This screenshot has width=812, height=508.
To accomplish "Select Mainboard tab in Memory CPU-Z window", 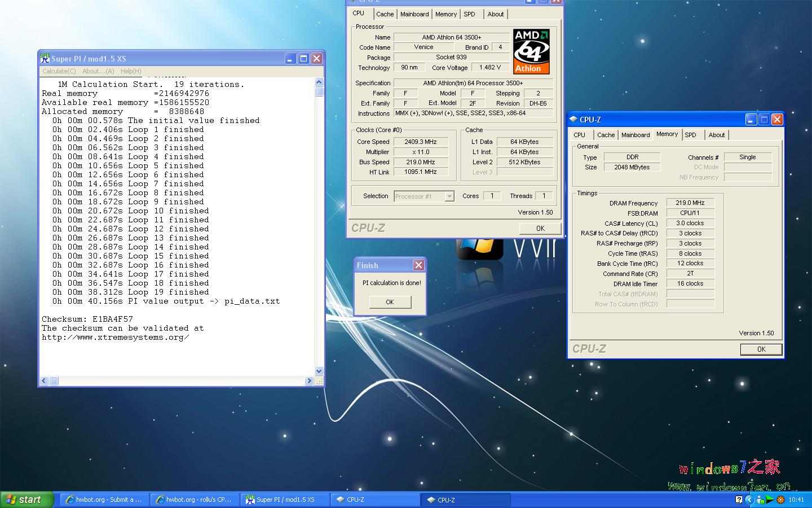I will point(636,135).
